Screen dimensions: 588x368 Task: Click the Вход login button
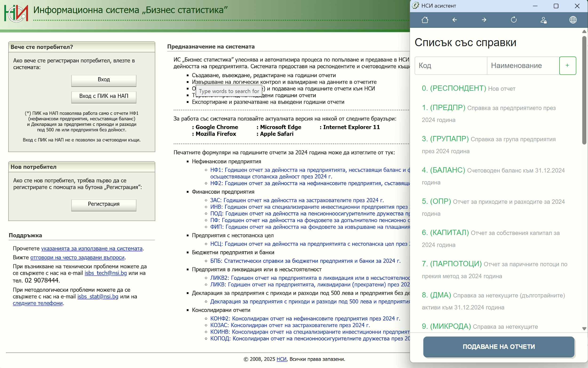click(104, 80)
